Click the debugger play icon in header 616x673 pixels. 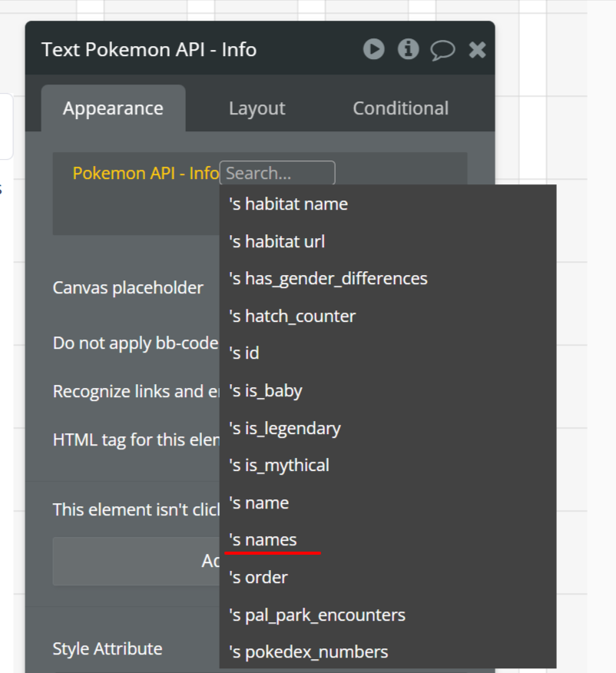373,49
